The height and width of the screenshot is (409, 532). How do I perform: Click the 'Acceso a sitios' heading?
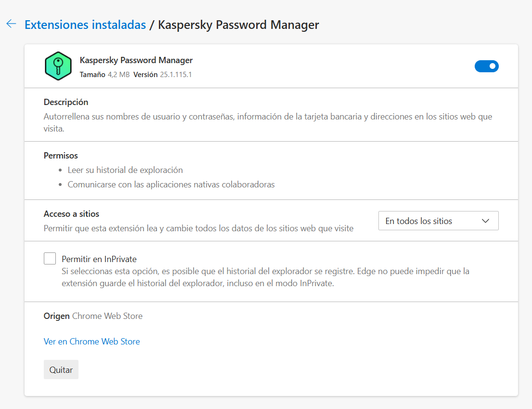tap(71, 214)
